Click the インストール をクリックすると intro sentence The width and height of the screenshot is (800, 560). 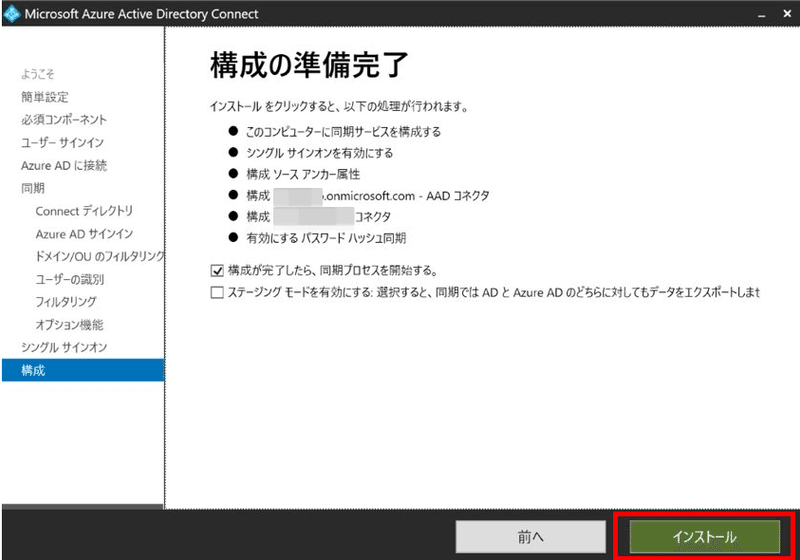click(339, 107)
